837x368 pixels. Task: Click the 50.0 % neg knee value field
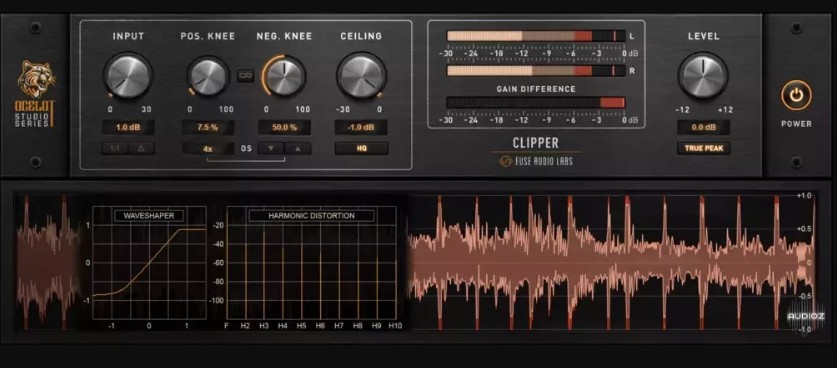click(x=285, y=128)
